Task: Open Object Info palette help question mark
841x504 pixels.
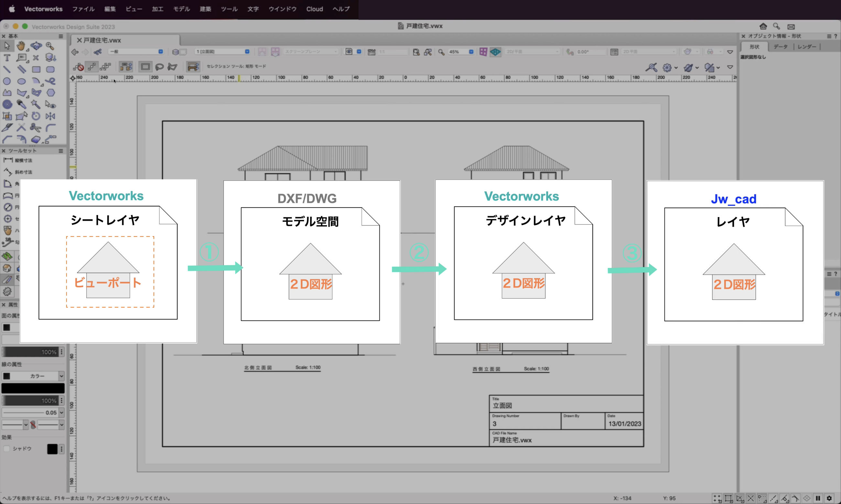Action: (836, 36)
